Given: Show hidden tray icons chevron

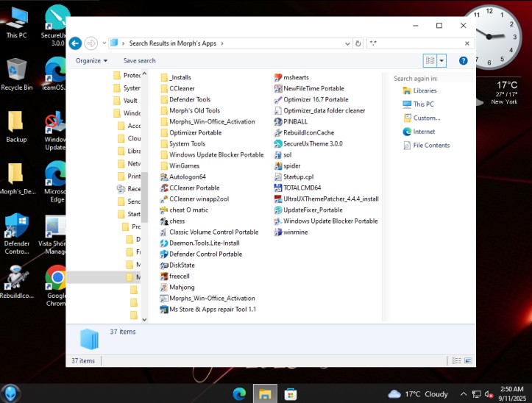Looking at the screenshot, I should [x=463, y=394].
